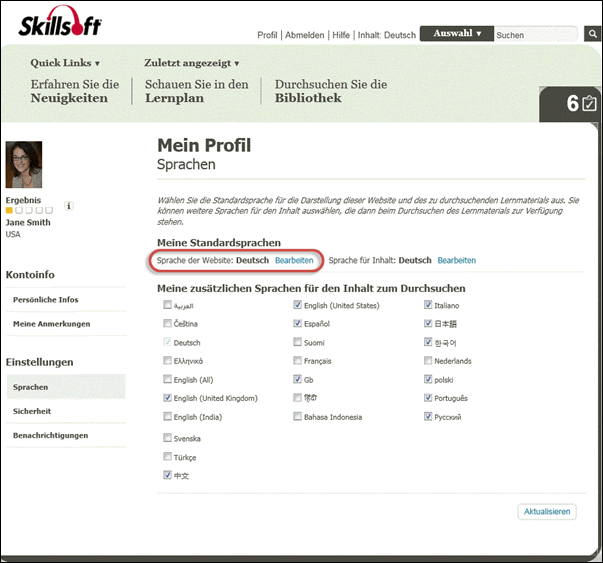
Task: Check the Türkçe checkbox
Action: (167, 456)
